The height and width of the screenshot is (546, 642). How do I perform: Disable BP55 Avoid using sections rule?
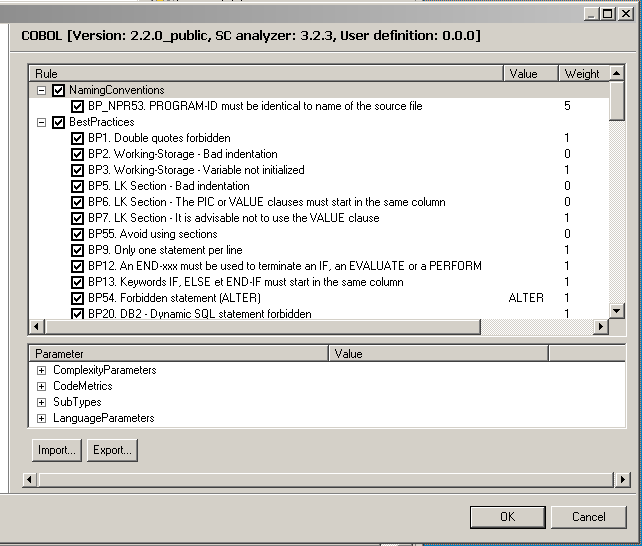click(x=77, y=234)
